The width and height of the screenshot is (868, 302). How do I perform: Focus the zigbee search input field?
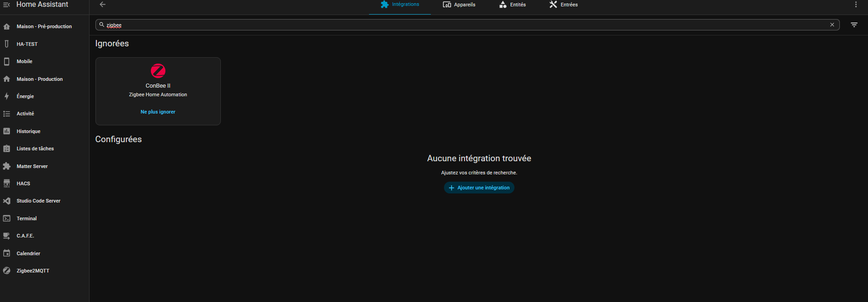(x=454, y=25)
